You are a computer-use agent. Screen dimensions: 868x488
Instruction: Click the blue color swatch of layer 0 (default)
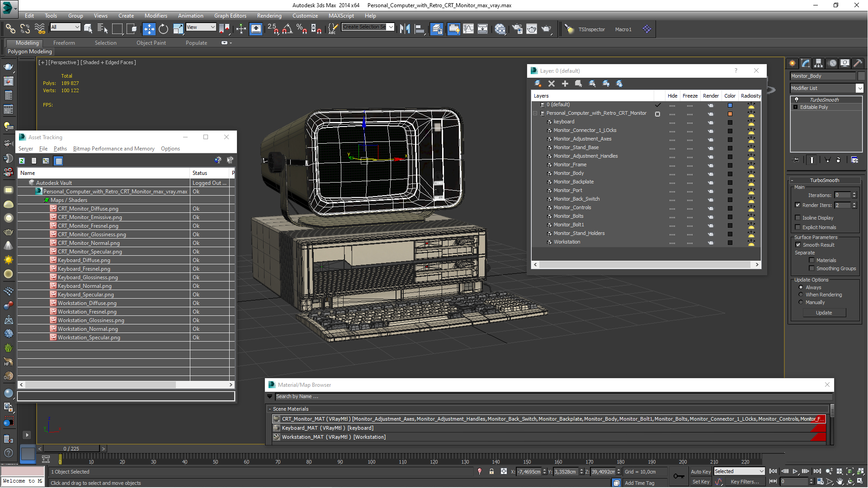point(730,105)
